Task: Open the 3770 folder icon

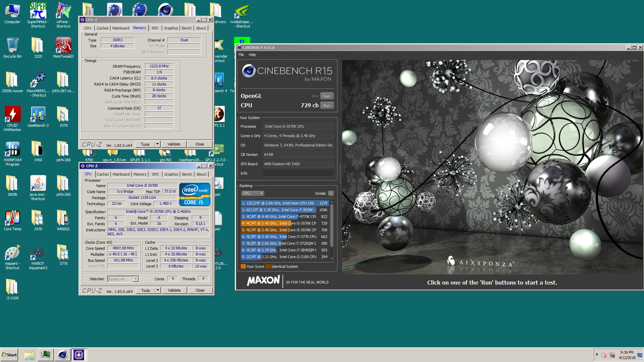Action: [63, 255]
